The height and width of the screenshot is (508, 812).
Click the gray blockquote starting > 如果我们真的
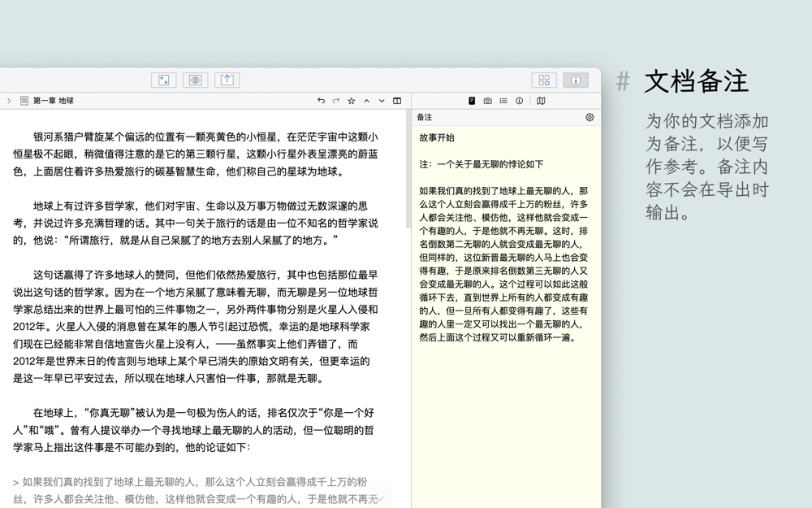196,490
